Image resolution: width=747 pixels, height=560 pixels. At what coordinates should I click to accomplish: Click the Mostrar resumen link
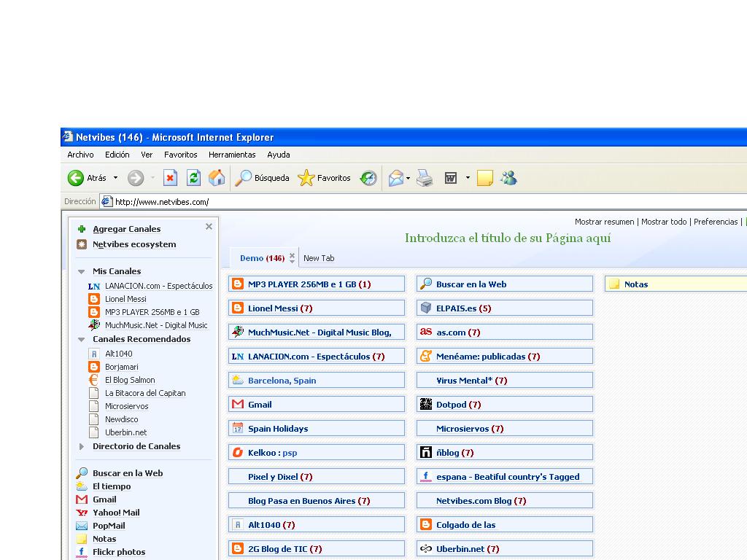[x=605, y=222]
